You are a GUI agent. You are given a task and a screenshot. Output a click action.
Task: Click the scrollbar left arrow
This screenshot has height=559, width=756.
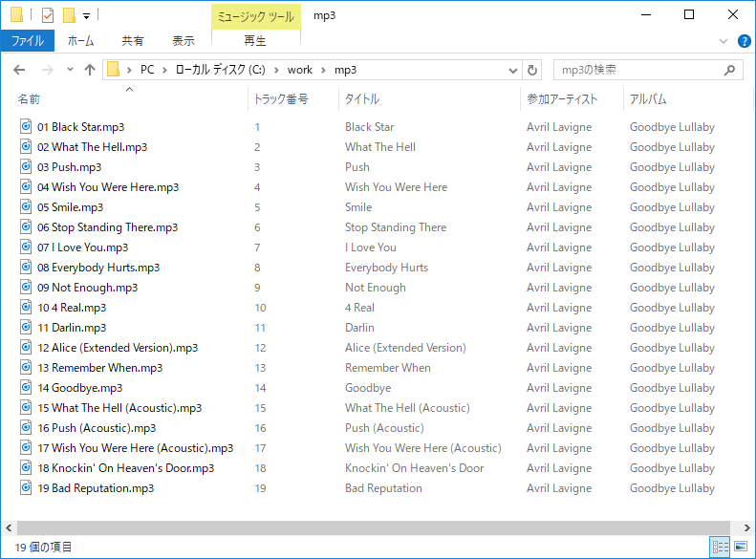pos(9,527)
